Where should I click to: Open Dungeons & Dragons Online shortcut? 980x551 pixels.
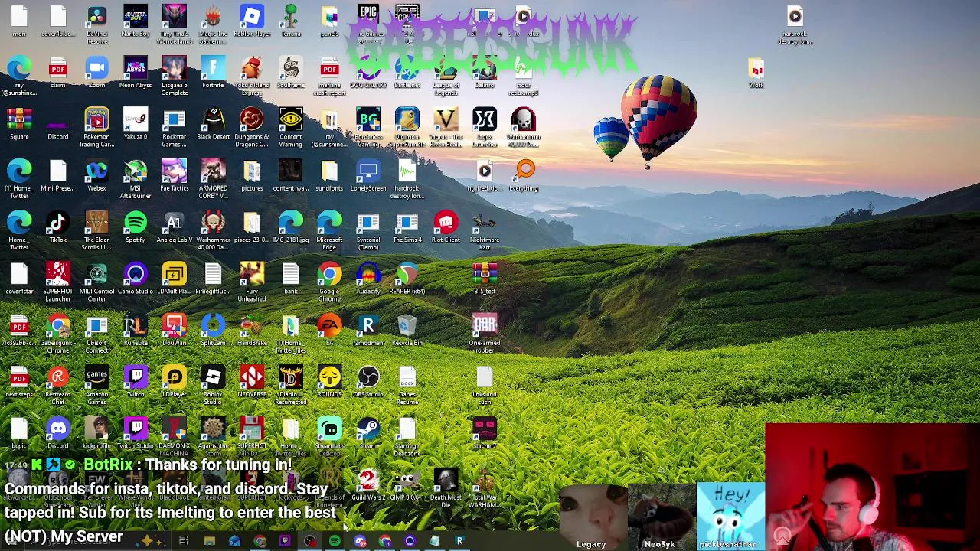(252, 126)
